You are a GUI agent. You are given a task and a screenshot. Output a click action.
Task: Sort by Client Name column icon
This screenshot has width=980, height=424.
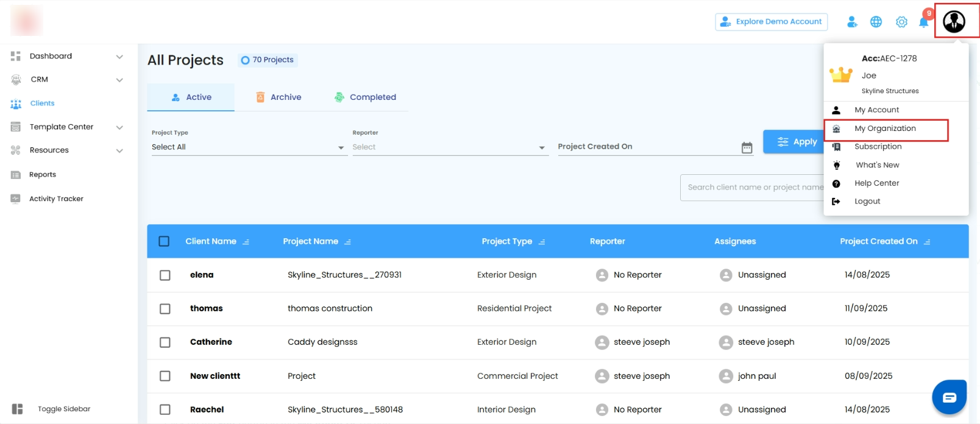pyautogui.click(x=246, y=242)
